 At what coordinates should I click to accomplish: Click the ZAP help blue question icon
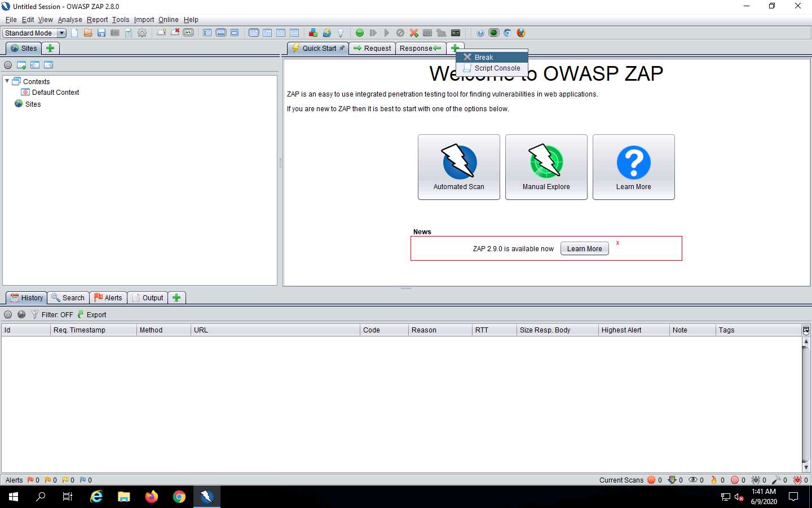[x=480, y=33]
